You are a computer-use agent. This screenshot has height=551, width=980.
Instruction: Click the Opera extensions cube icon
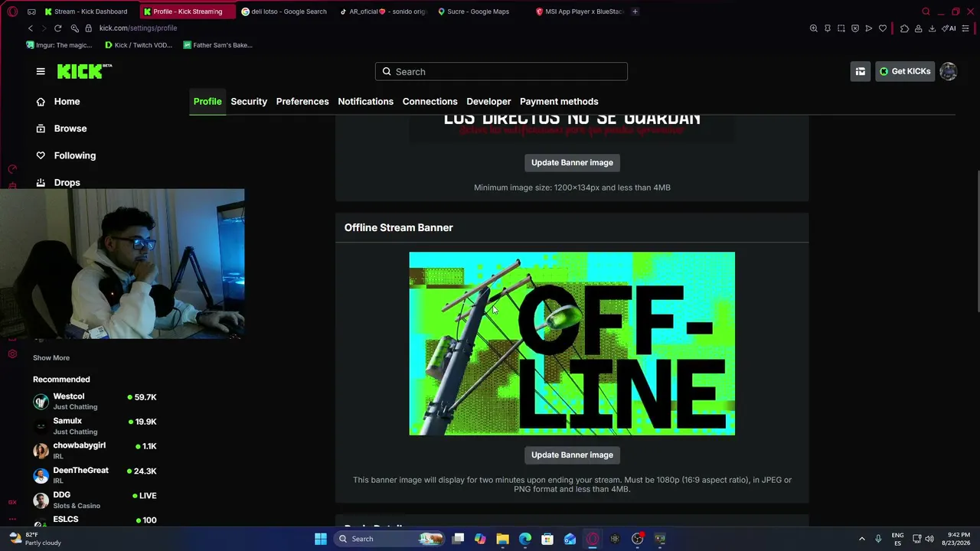904,28
